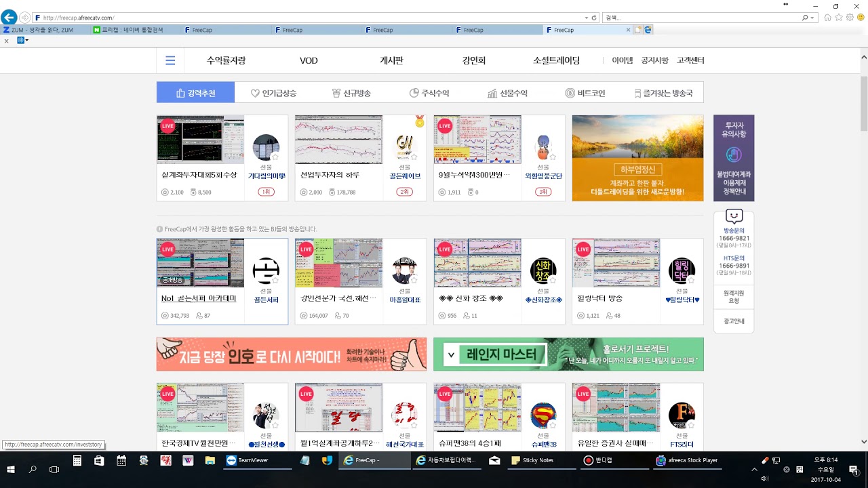Open the hamburger menu icon
Image resolution: width=868 pixels, height=488 pixels.
tap(170, 61)
